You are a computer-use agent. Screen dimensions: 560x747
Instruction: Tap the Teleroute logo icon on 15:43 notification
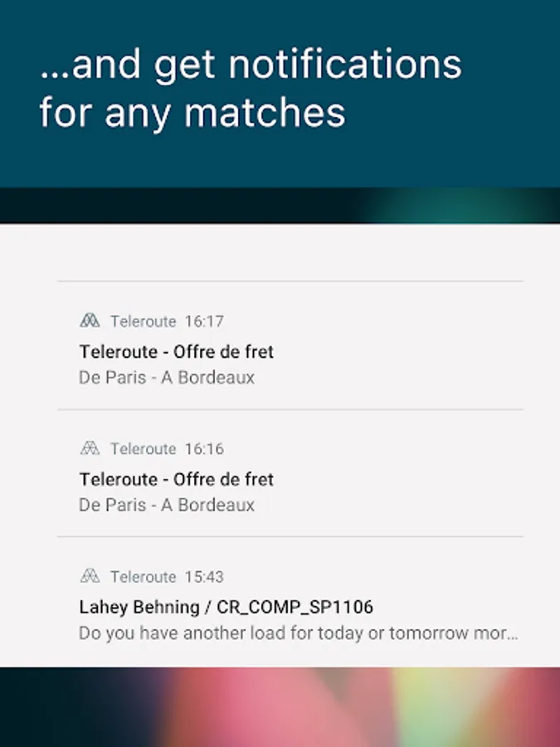[x=90, y=576]
